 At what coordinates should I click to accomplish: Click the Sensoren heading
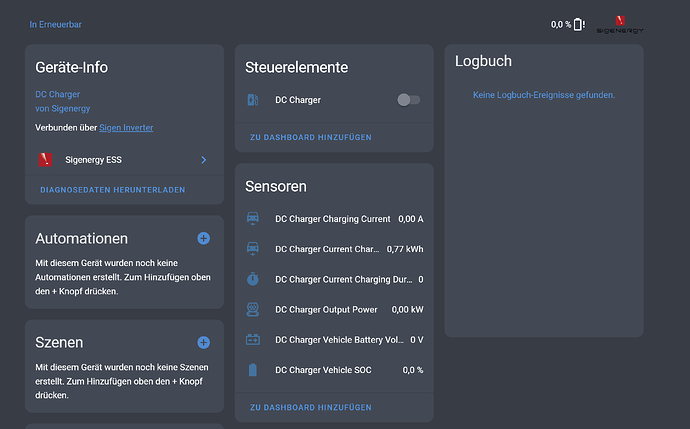[x=276, y=187]
